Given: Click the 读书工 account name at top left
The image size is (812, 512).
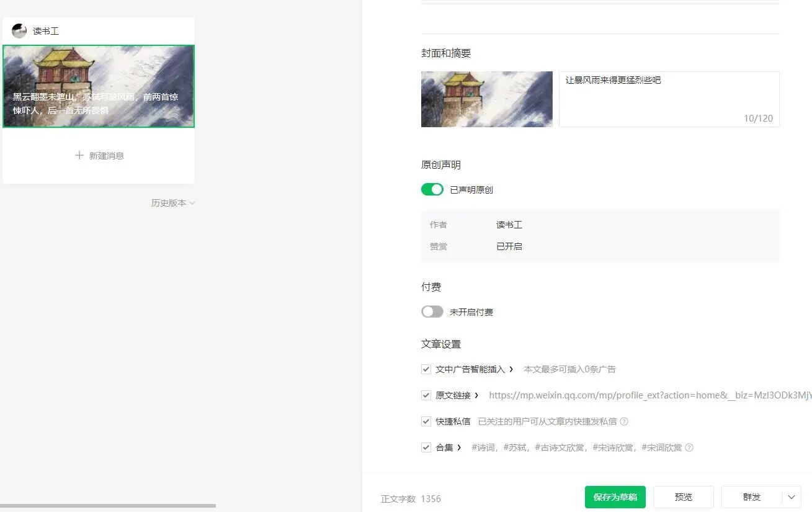Looking at the screenshot, I should pyautogui.click(x=46, y=31).
